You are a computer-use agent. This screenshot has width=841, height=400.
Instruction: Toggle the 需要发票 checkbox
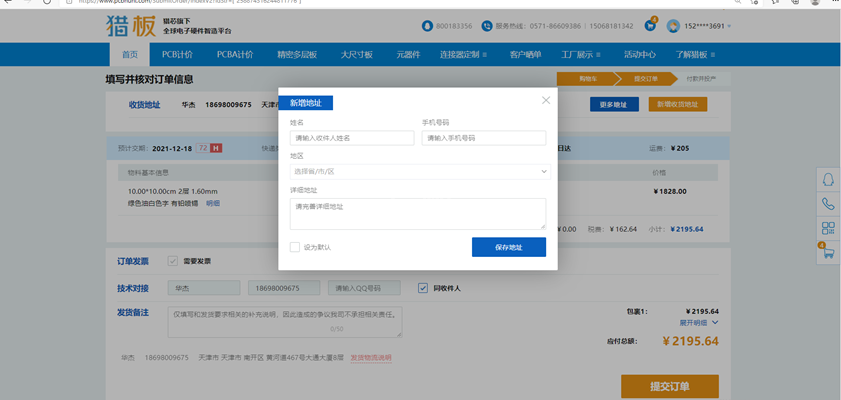click(173, 261)
